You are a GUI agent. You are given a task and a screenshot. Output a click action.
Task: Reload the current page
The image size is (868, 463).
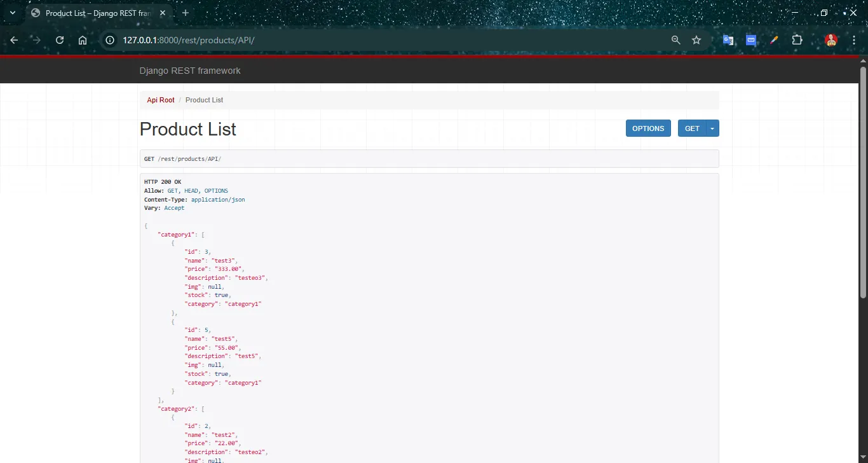(59, 39)
